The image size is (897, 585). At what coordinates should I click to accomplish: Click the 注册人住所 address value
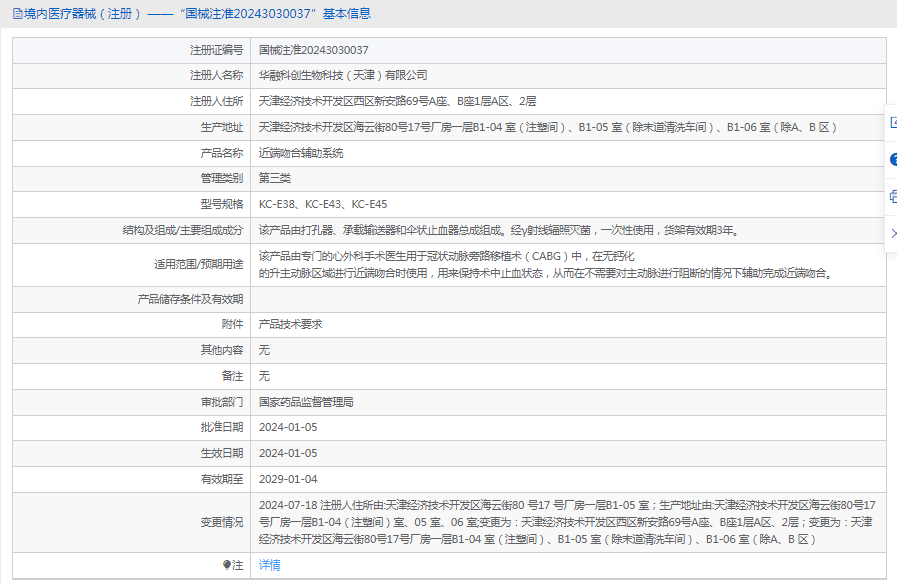pos(397,101)
